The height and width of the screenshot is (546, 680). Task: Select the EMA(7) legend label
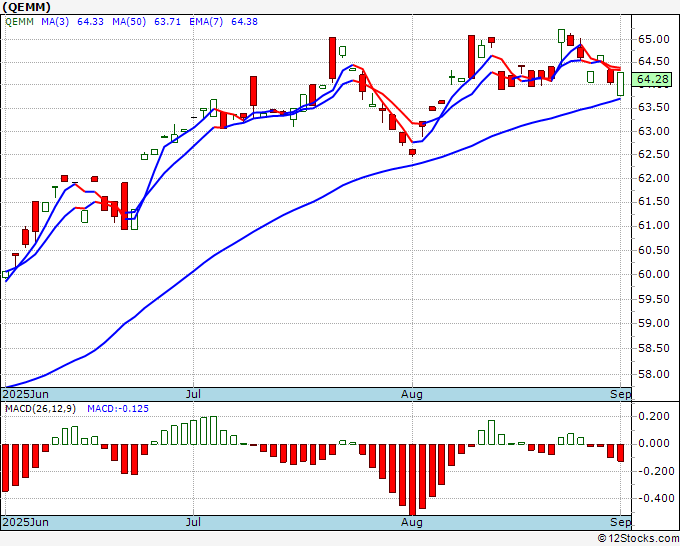[206, 22]
